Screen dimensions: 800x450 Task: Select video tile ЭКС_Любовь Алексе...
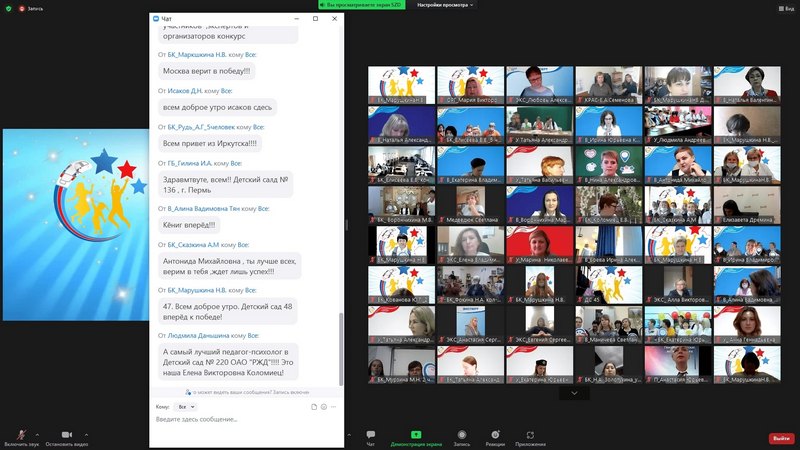540,85
